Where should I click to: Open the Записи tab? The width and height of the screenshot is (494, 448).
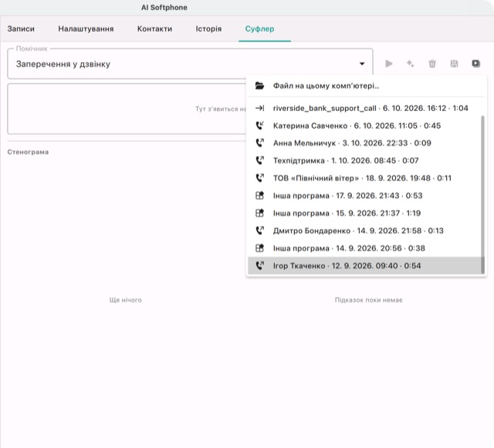coord(21,29)
